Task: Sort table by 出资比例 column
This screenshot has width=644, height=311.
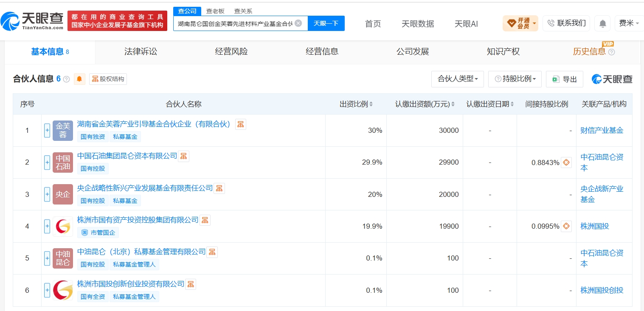Action: pos(356,104)
